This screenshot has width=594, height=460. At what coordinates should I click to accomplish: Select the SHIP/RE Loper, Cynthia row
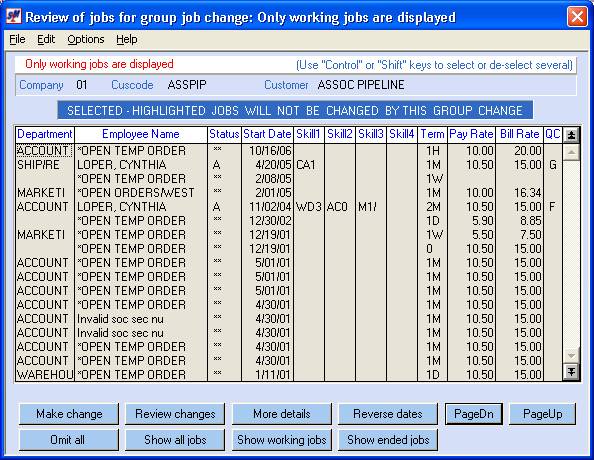pyautogui.click(x=289, y=165)
